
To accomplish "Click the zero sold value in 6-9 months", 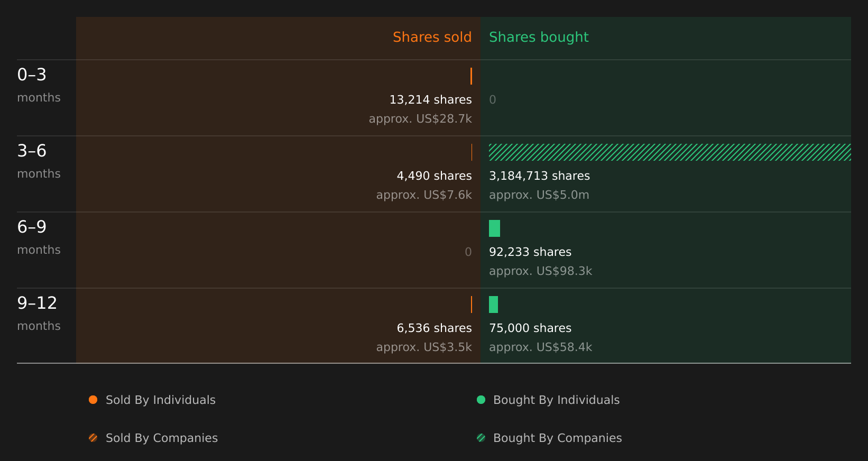I will (468, 252).
